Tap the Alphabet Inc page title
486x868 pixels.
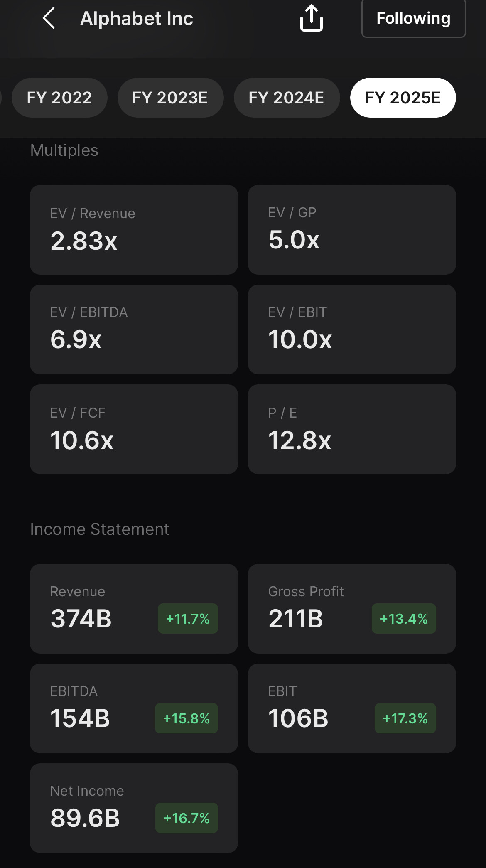pos(137,18)
